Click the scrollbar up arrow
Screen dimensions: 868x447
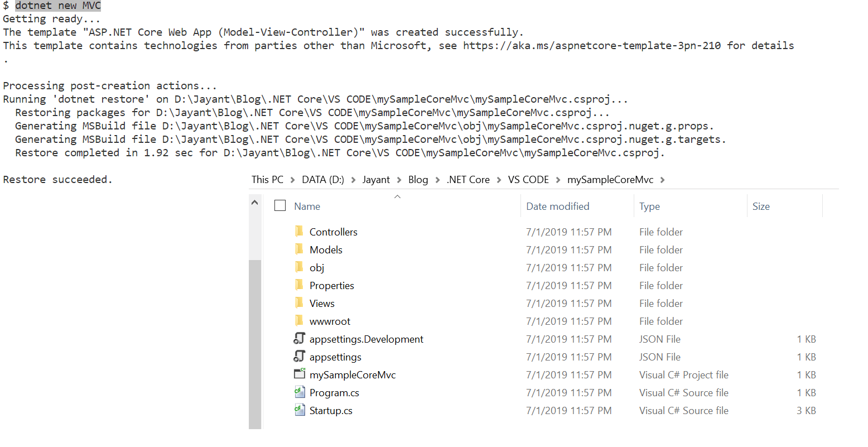(x=255, y=202)
